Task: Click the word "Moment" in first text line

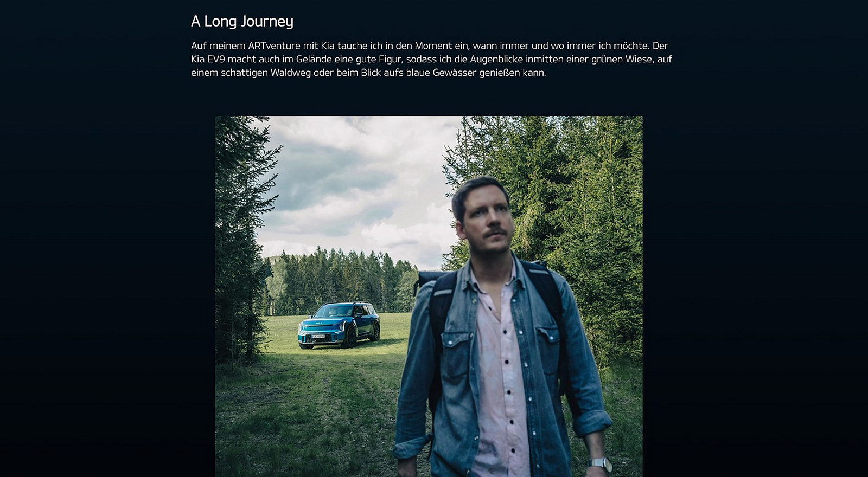Action: [433, 46]
